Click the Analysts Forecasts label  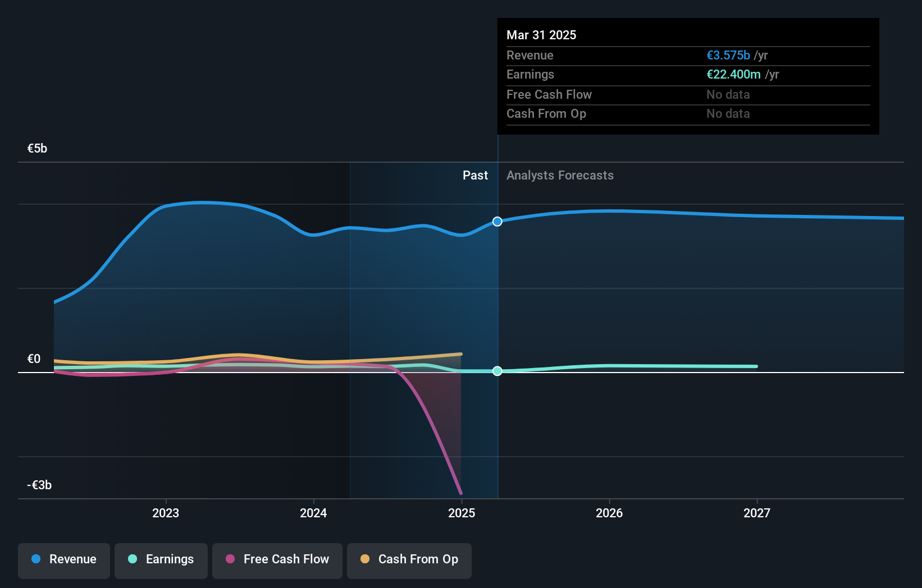point(560,175)
